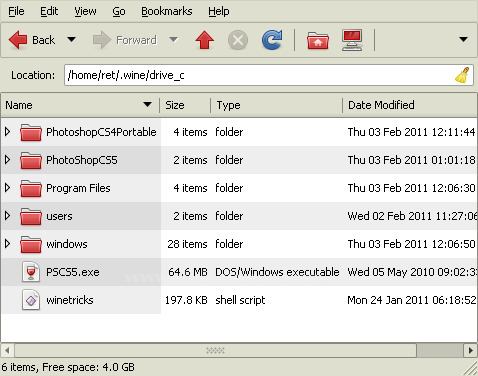Screen dimensions: 478x376
Task: Open the Help menu
Action: pyautogui.click(x=219, y=11)
